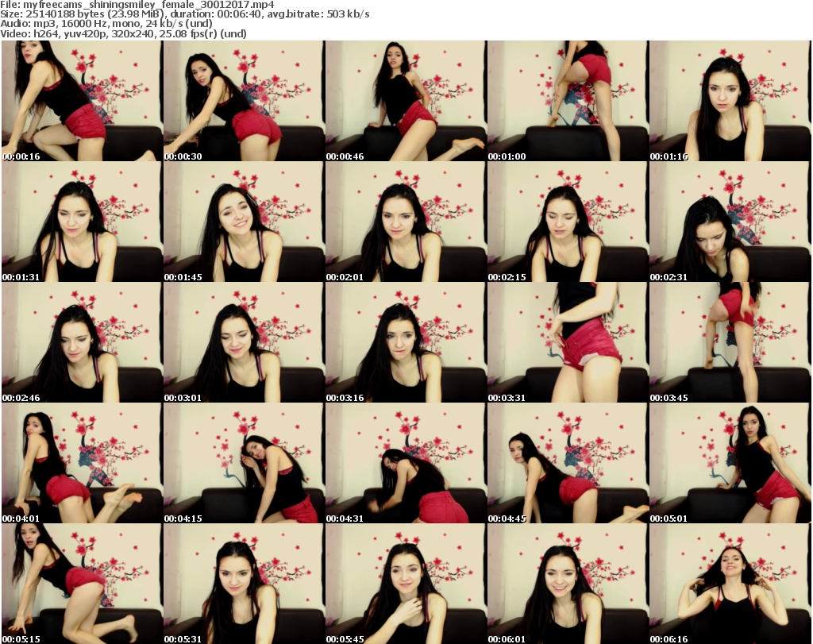Choose the frame timestamped 00:04:01
Image resolution: width=813 pixels, height=644 pixels.
coord(82,463)
